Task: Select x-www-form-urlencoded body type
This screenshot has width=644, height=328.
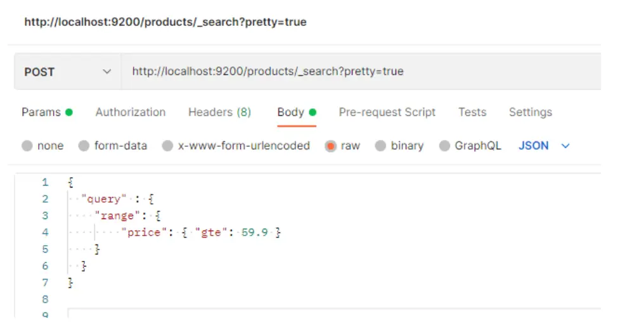Action: tap(168, 146)
